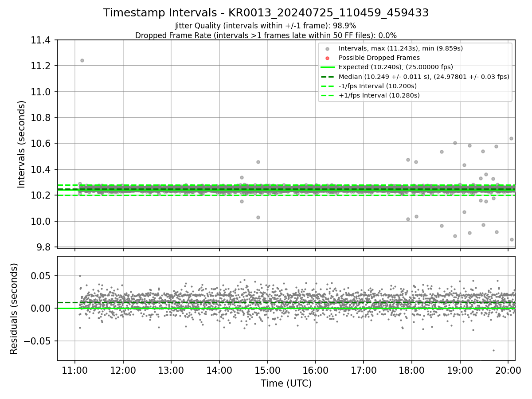Click the outlier data point near 11.24 seconds
The height and width of the screenshot is (399, 532).
point(82,60)
